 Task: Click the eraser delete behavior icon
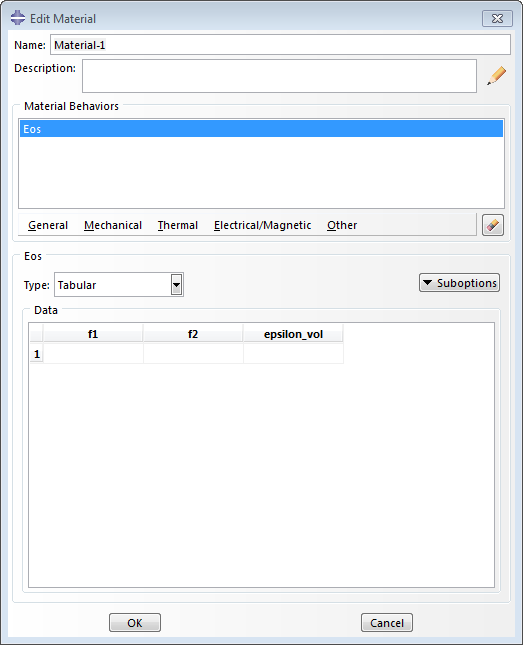pos(493,225)
